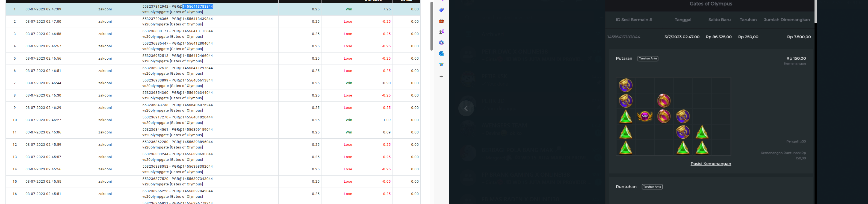Click the -0.05 loss amount in row 15

pos(386,181)
